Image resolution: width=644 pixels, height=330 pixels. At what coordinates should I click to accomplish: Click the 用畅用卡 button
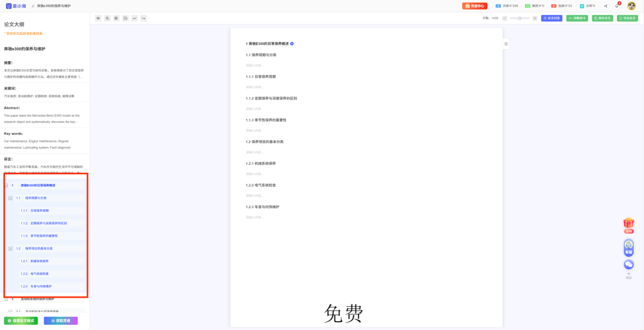click(x=577, y=18)
